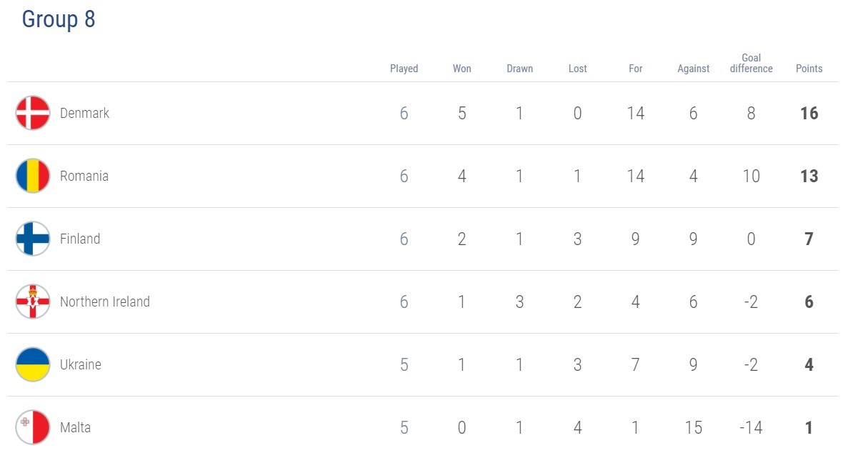The width and height of the screenshot is (868, 468).
Task: Click the Against column header
Action: click(x=693, y=69)
